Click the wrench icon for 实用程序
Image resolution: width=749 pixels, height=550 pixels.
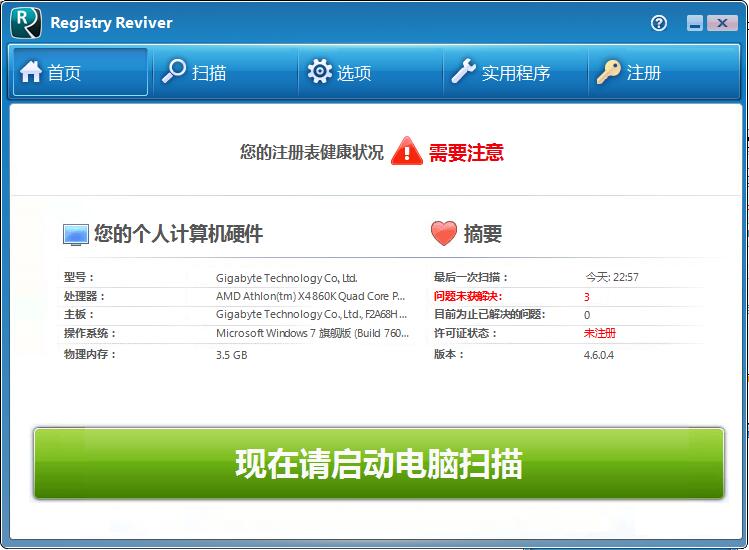[463, 72]
